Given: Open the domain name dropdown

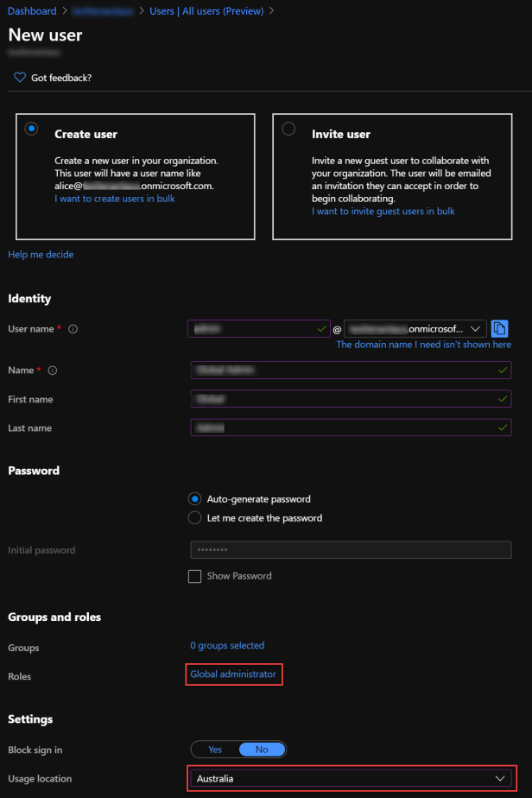Looking at the screenshot, I should pos(415,329).
